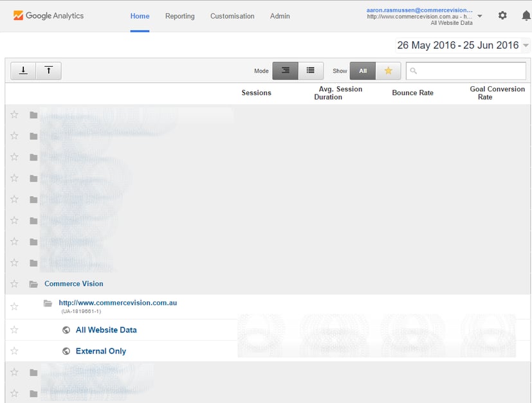
Task: Click the account search field
Action: pyautogui.click(x=466, y=71)
